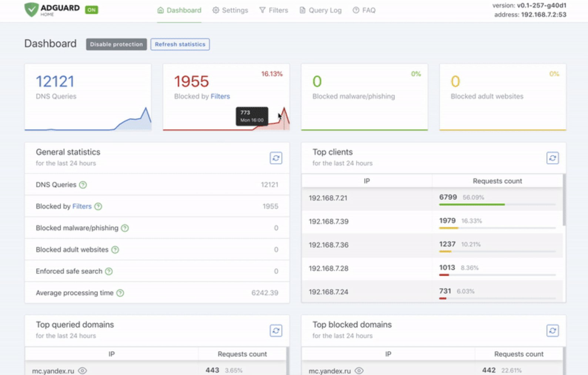Click the 1013 requests progress bar
Image resolution: width=588 pixels, height=375 pixels.
pyautogui.click(x=497, y=275)
